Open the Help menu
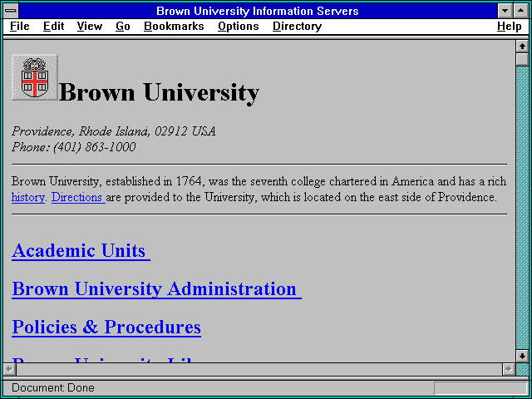 click(510, 27)
